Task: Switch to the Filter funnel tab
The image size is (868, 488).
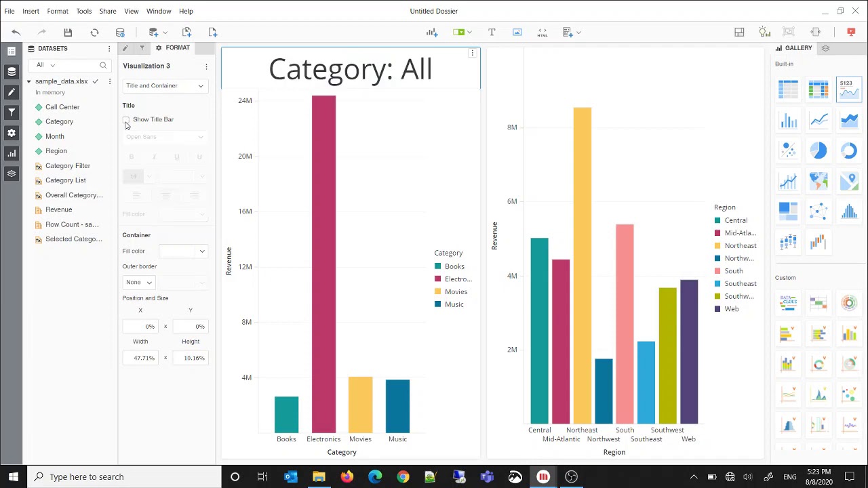Action: click(142, 48)
